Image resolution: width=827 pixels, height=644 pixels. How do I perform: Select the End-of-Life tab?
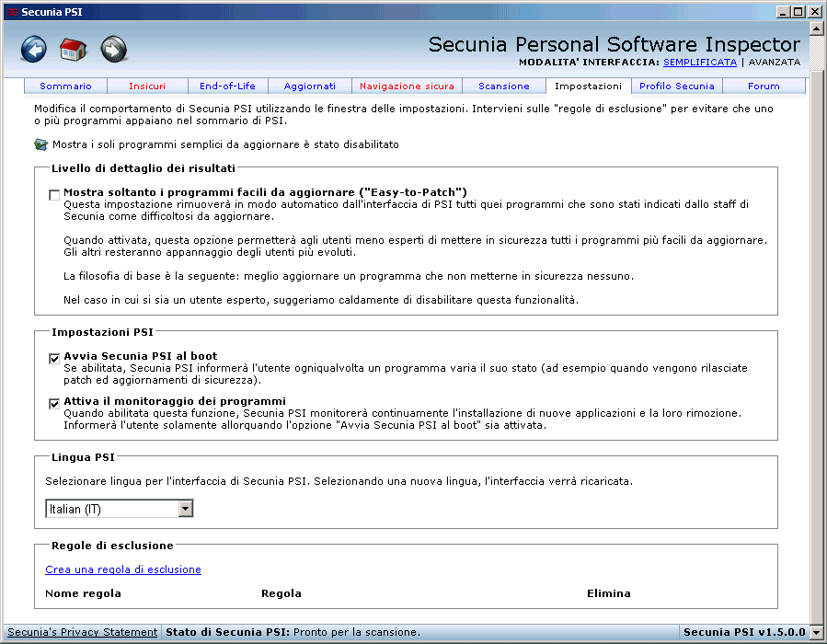(x=227, y=86)
